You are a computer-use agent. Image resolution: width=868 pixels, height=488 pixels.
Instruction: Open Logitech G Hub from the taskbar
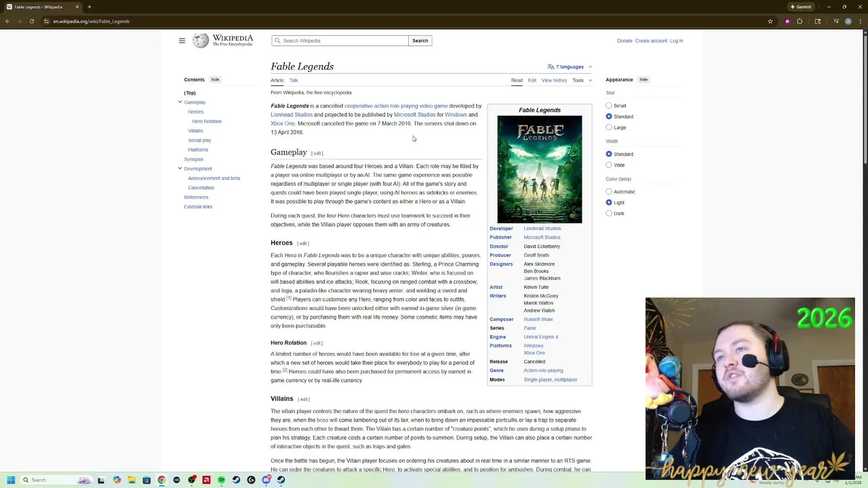251,480
